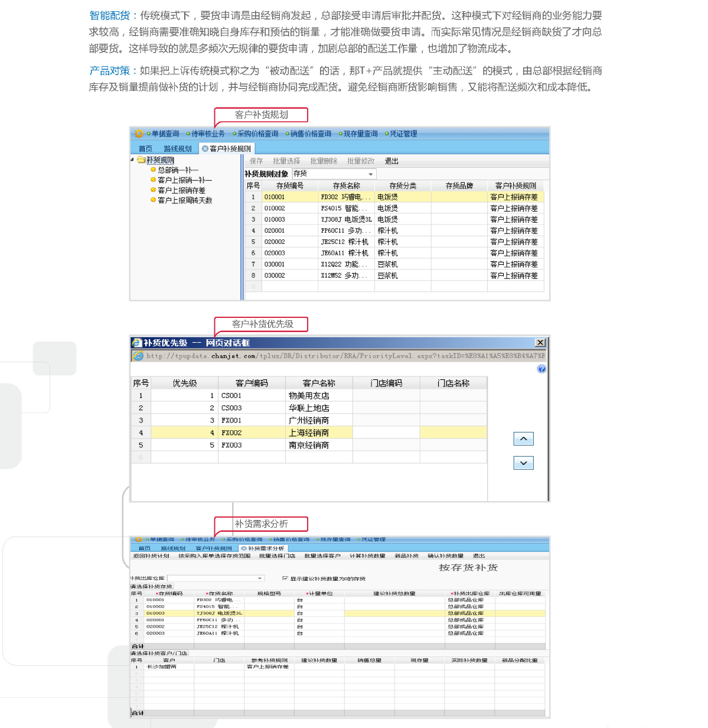Click the help question mark icon in dialog

[x=541, y=369]
